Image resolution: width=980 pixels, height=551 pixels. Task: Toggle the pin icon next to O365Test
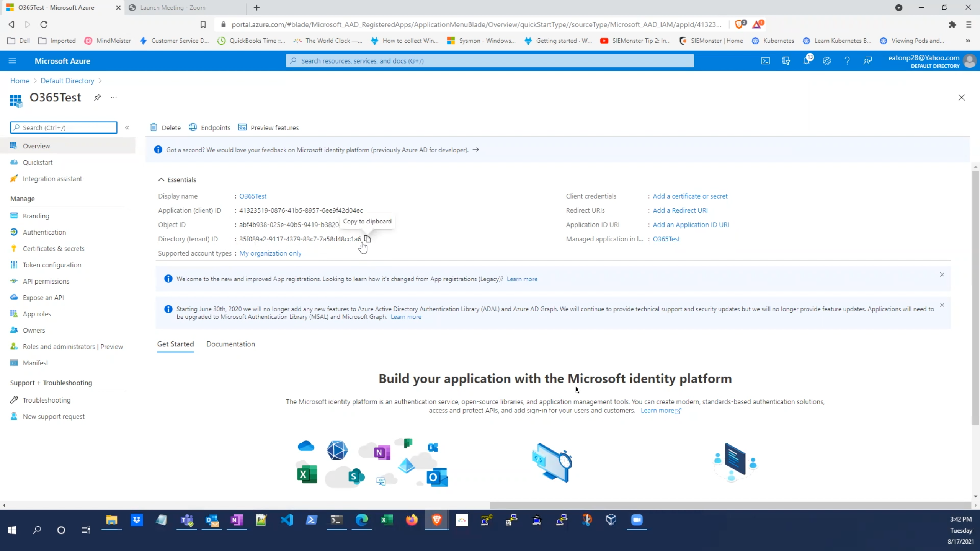coord(97,98)
